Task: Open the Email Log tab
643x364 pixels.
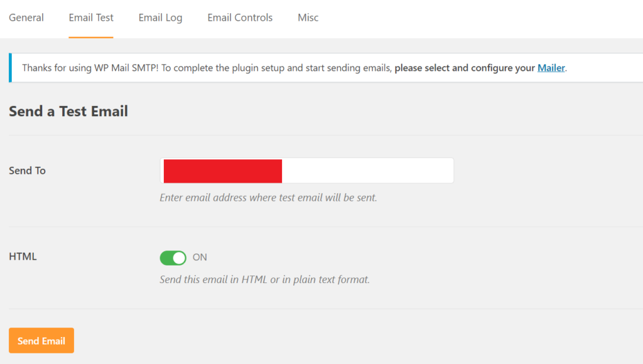Action: pyautogui.click(x=160, y=18)
